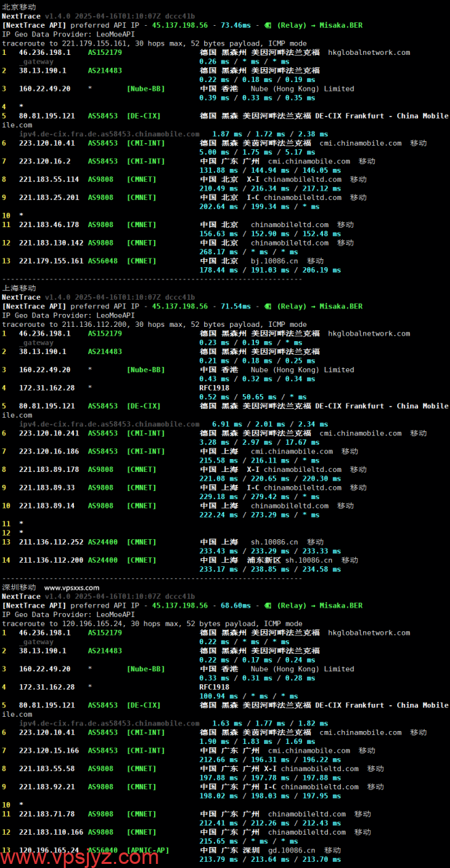Select hop IP 221.183.89.33
Image resolution: width=450 pixels, height=868 pixels.
click(x=47, y=488)
